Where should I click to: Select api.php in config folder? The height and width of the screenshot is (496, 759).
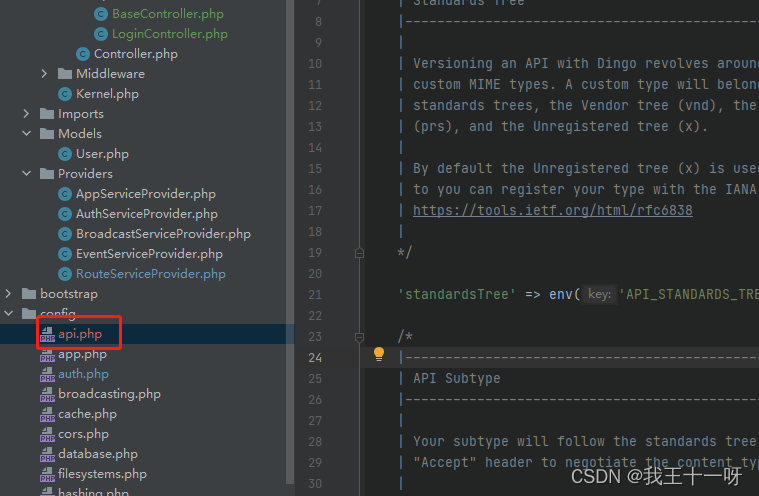80,334
